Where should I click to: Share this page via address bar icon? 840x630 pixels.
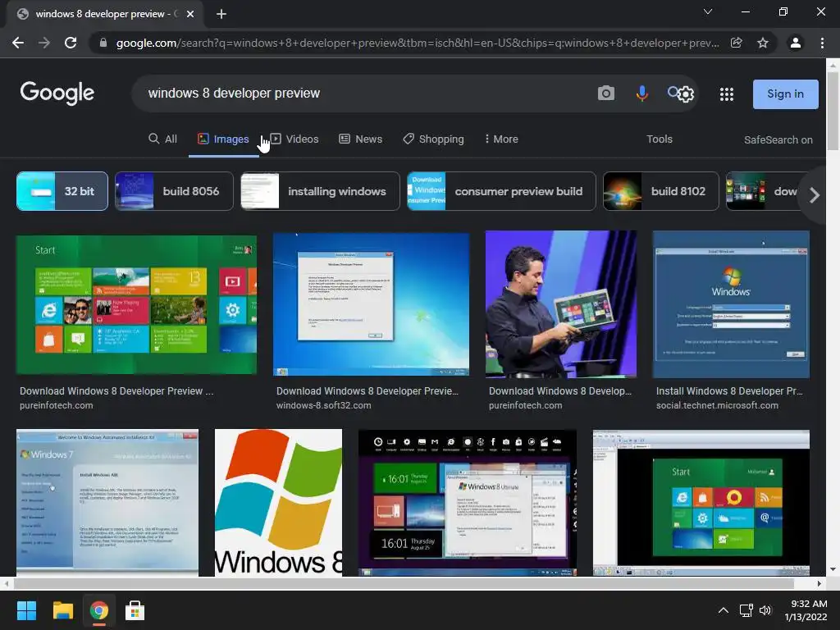click(x=737, y=43)
